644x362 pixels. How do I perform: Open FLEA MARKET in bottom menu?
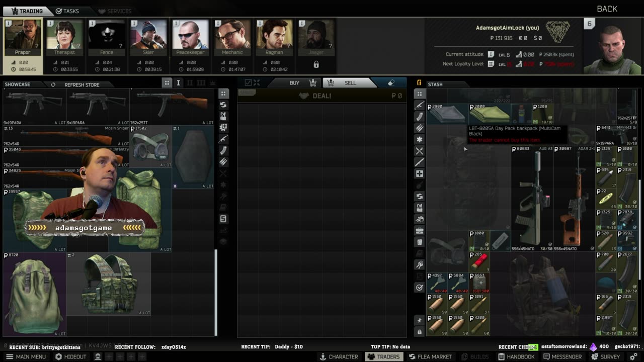430,356
